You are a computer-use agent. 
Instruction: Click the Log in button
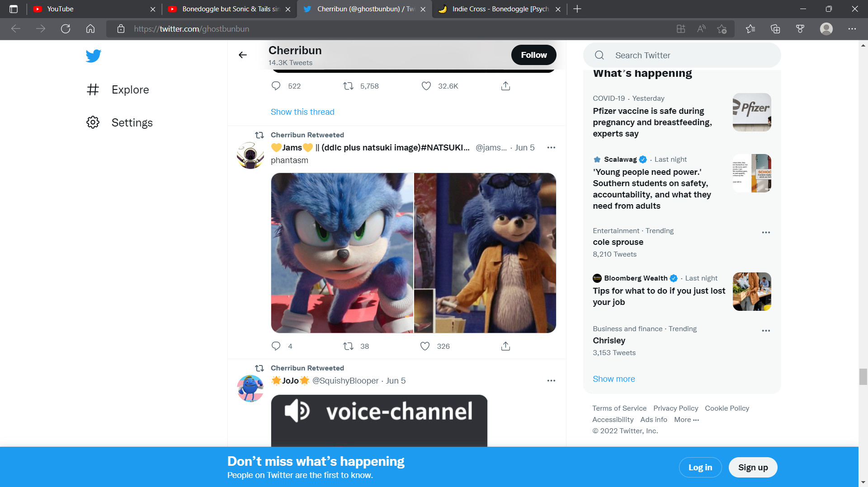[700, 468]
